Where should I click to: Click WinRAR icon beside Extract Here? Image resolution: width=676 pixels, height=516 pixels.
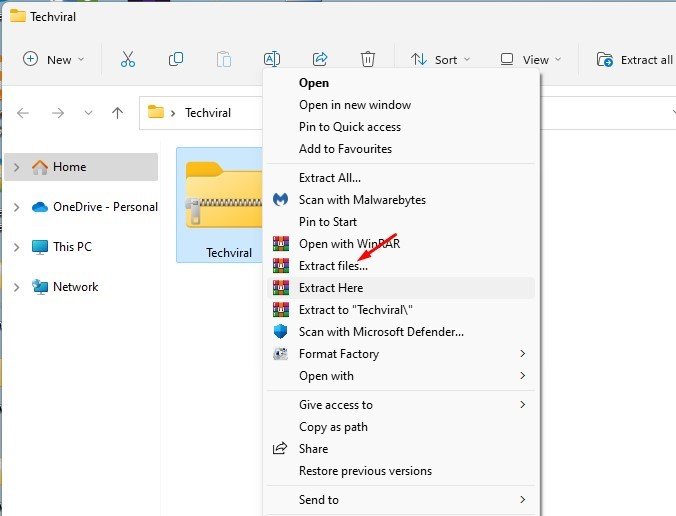[281, 288]
